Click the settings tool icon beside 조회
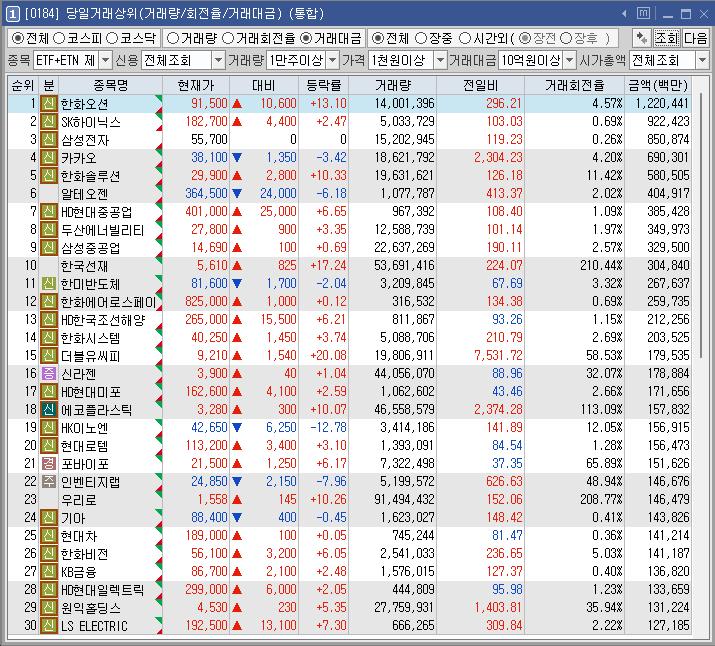The image size is (715, 646). 642,38
